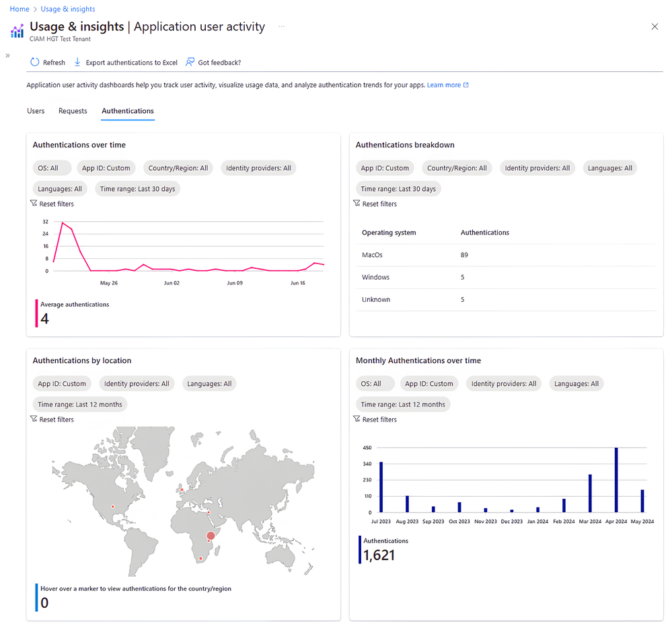Click the Refresh button label
This screenshot has width=672, height=636.
click(54, 63)
